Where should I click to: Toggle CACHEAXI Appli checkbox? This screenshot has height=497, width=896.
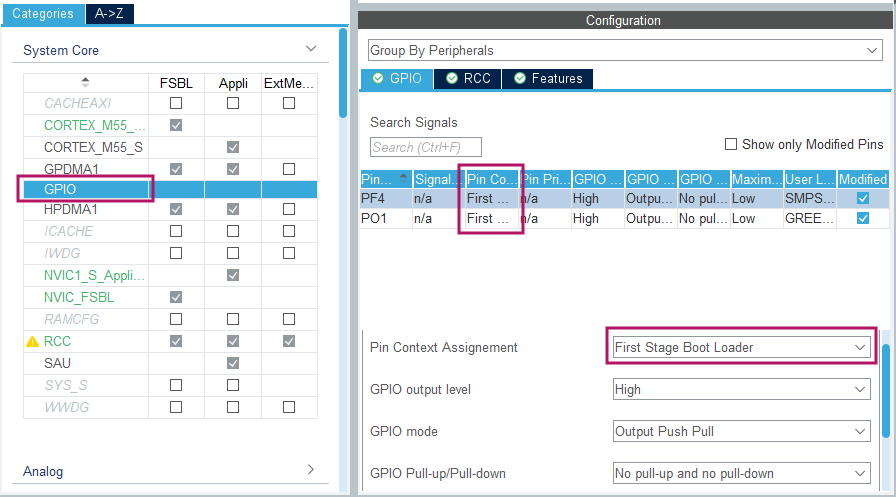pos(233,103)
